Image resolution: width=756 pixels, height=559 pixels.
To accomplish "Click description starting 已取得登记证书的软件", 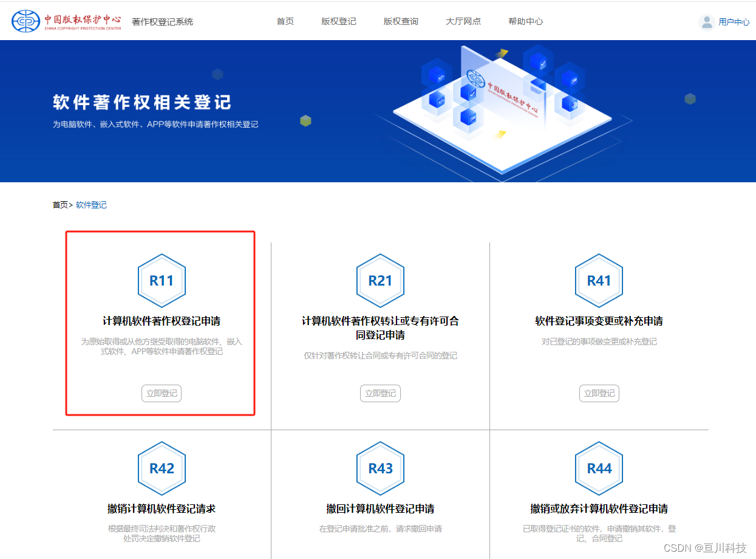I will pos(599,533).
